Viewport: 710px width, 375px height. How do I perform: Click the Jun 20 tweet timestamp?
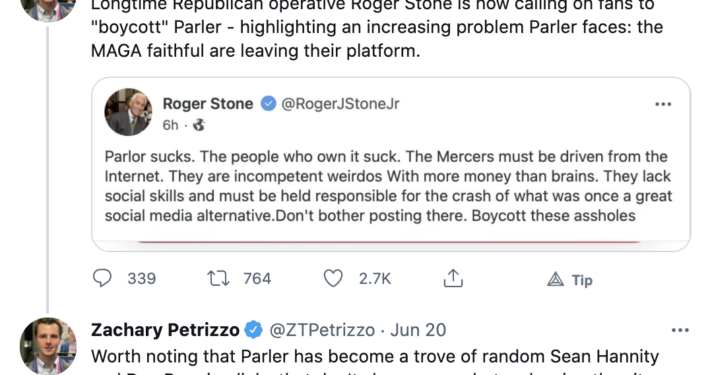tap(418, 330)
